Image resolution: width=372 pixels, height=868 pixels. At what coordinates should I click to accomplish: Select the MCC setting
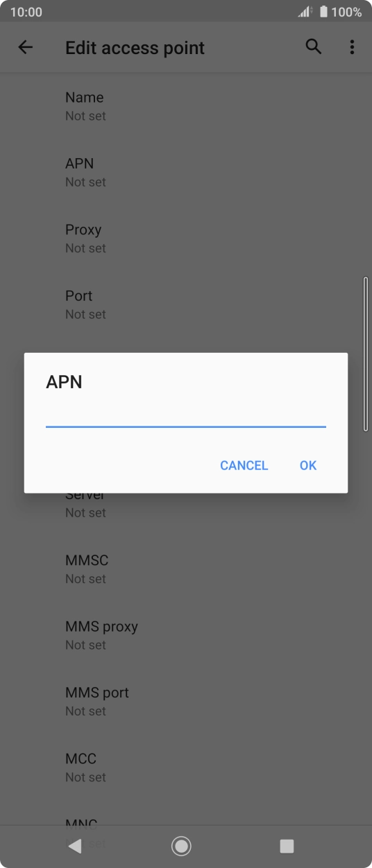[x=186, y=767]
